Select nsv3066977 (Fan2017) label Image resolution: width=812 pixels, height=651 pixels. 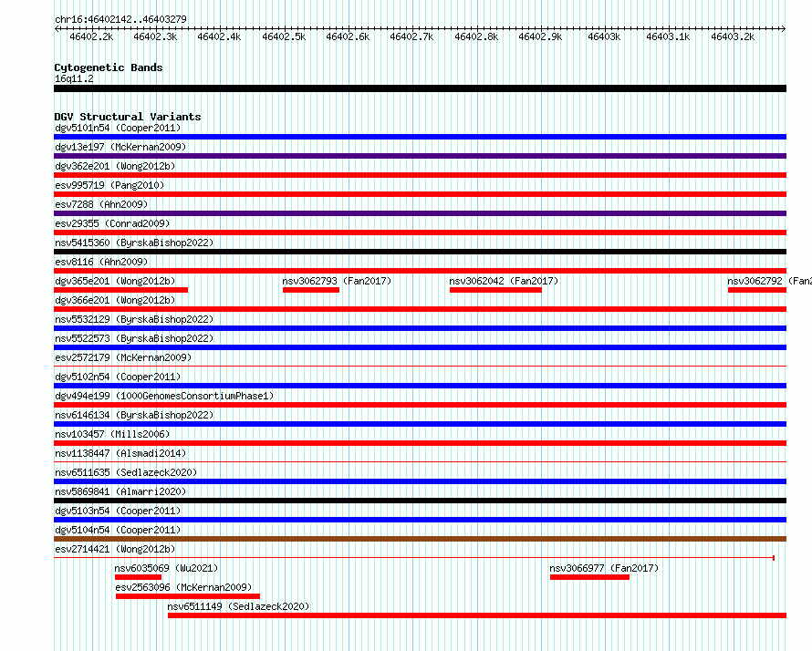(x=604, y=568)
